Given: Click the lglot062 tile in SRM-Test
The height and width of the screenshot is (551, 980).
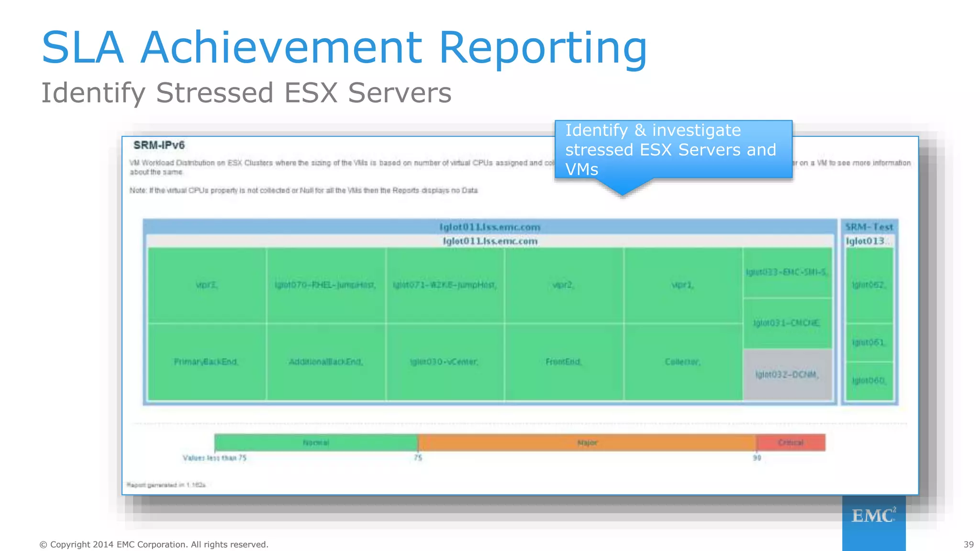Looking at the screenshot, I should pyautogui.click(x=869, y=285).
